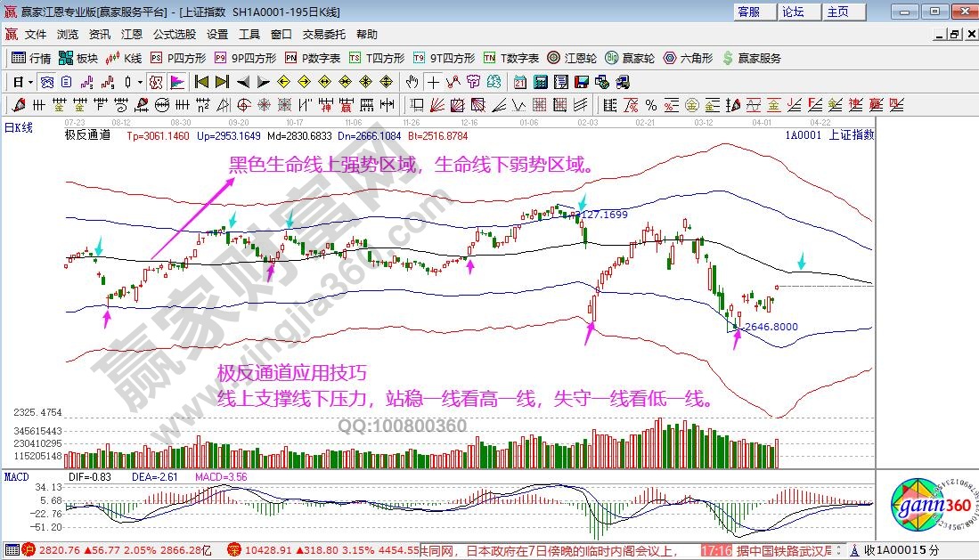This screenshot has height=560, width=979.
Task: Select the hand pan tool
Action: point(412,82)
